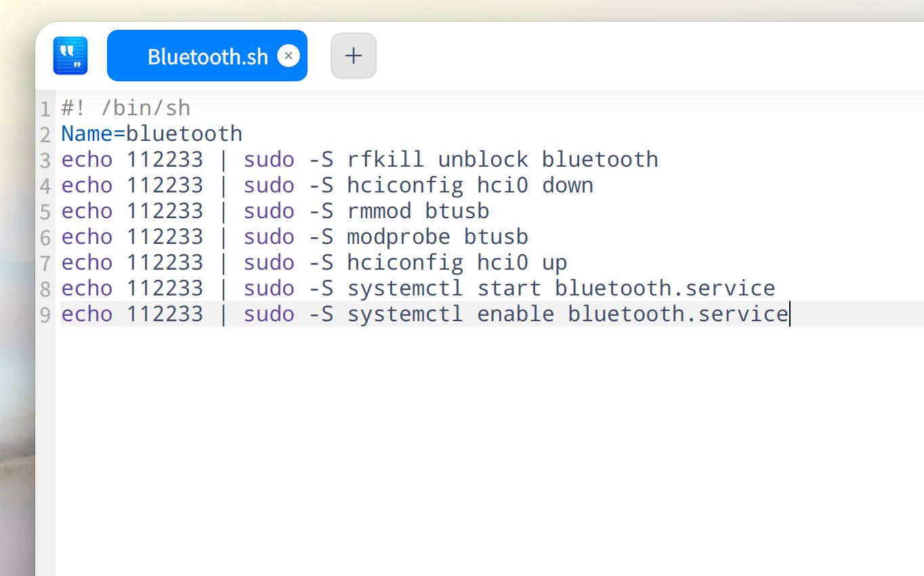Click the modprobe command word

pos(398,236)
